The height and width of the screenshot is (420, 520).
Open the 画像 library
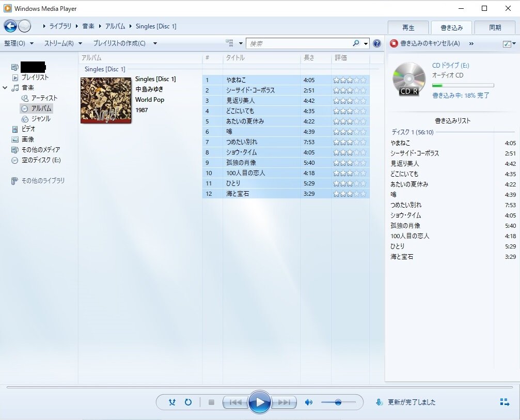coord(28,139)
